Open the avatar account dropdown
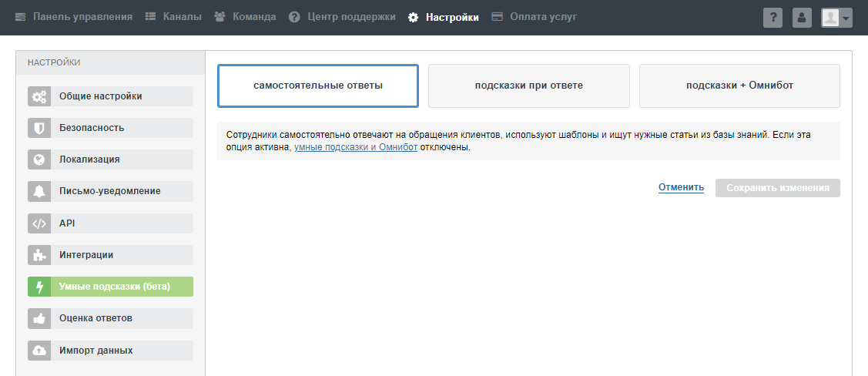Image resolution: width=868 pixels, height=376 pixels. (837, 18)
